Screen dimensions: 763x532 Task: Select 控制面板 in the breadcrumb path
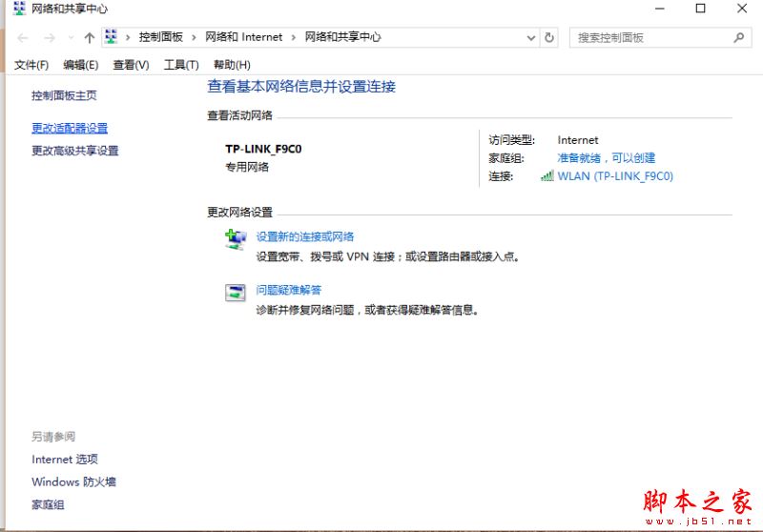pyautogui.click(x=160, y=37)
